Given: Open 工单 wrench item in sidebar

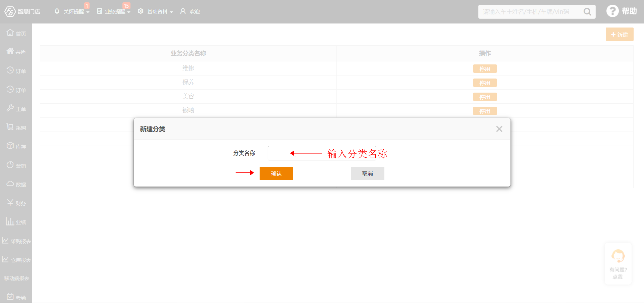Looking at the screenshot, I should coord(16,109).
